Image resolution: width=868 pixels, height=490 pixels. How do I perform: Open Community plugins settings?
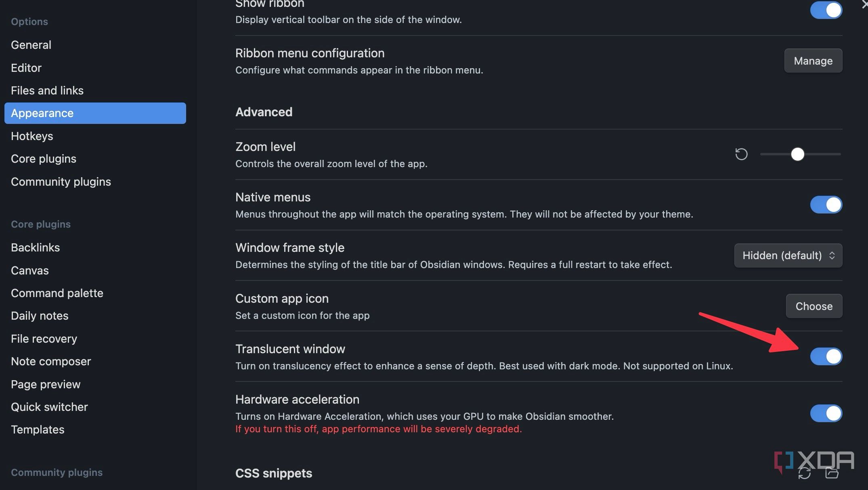click(x=61, y=182)
